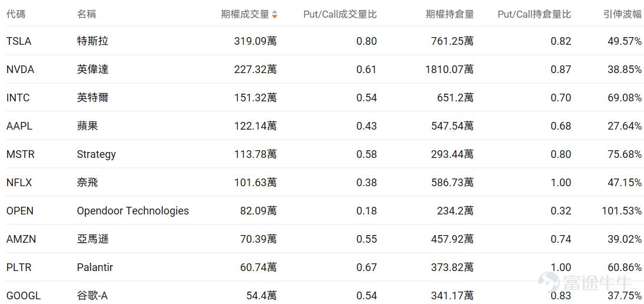Open the TSLA ticker code

19,41
